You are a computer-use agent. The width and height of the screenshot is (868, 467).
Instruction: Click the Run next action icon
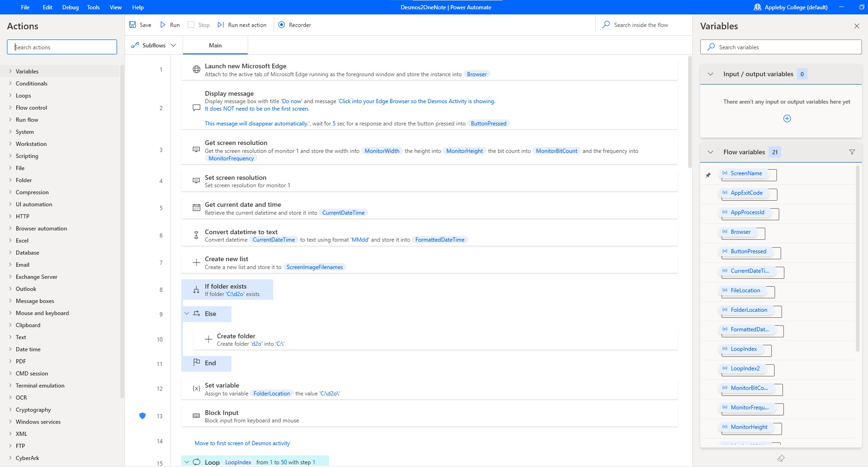coord(221,25)
